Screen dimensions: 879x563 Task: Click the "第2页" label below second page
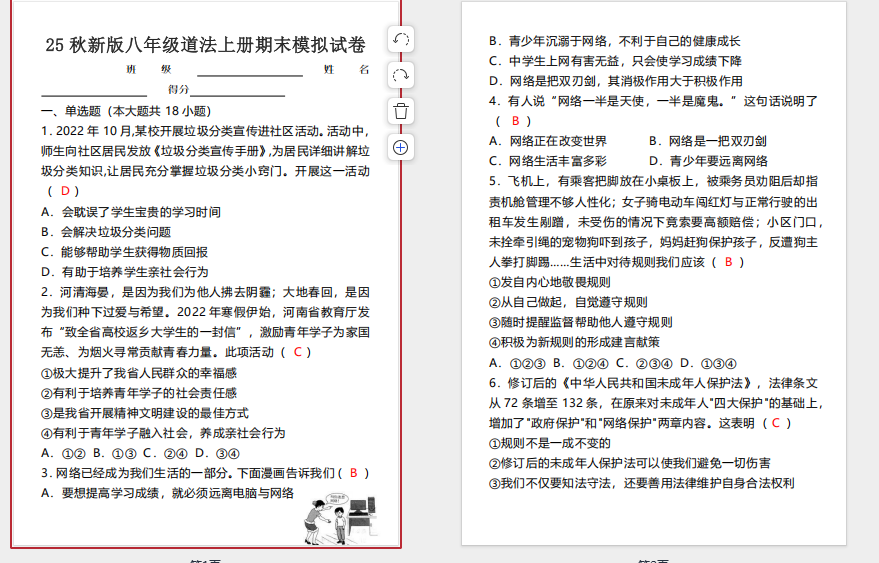tap(653, 560)
